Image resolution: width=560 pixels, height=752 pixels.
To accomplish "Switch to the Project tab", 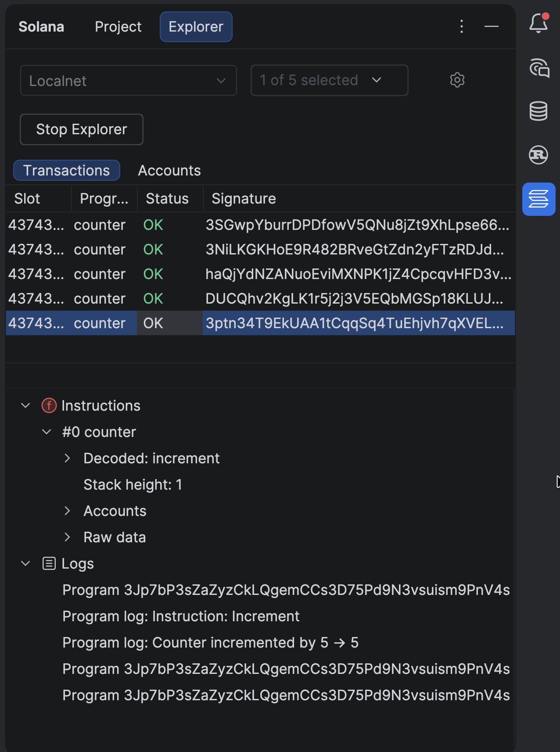I will 118,27.
